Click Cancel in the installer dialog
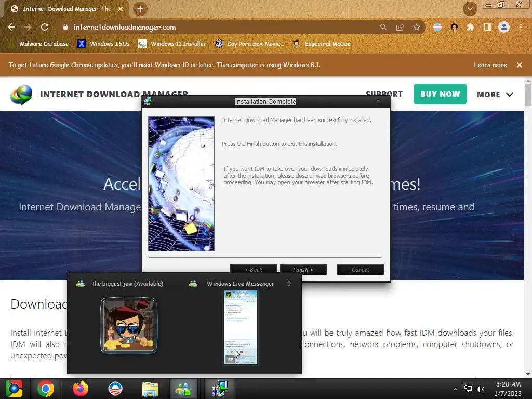Screen dimensions: 532x399 pos(361,269)
